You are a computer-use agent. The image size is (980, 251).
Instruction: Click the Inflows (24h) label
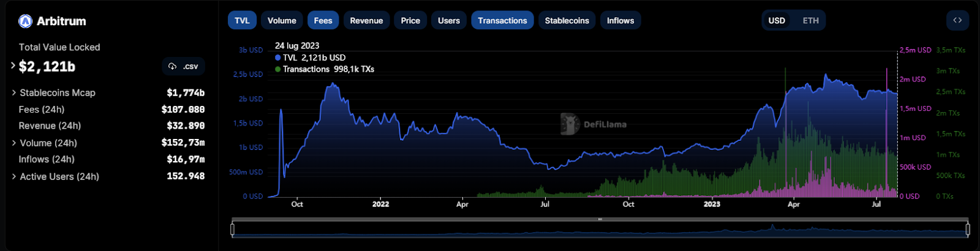pos(47,159)
